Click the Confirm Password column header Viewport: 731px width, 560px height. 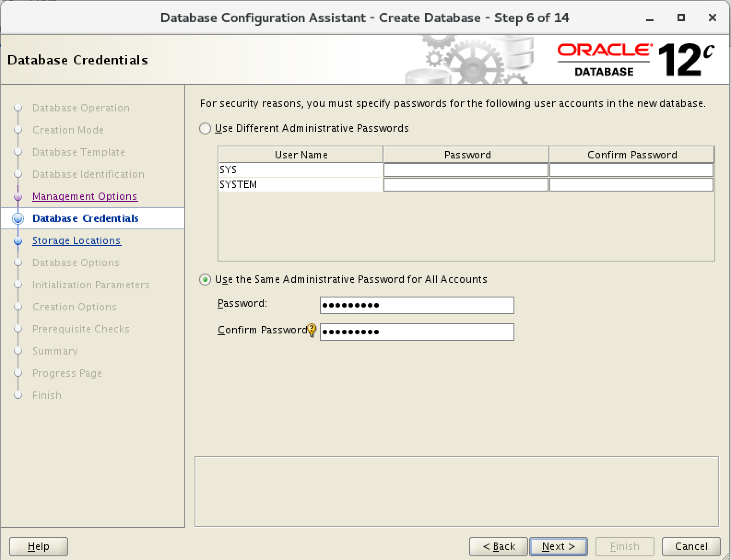click(632, 155)
